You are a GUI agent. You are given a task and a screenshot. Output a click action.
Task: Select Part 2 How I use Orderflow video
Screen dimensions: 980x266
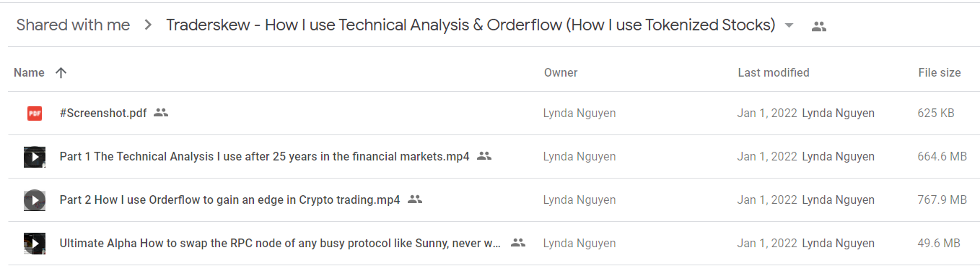point(229,200)
